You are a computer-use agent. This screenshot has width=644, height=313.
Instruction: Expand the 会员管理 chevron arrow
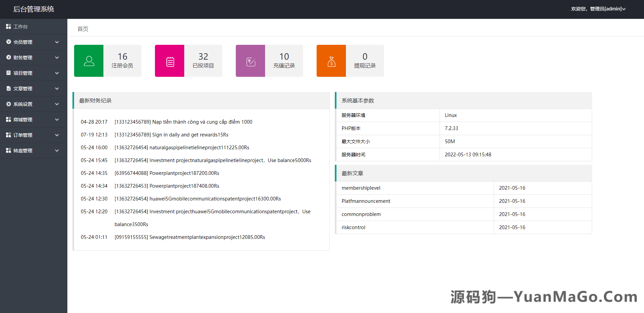57,42
